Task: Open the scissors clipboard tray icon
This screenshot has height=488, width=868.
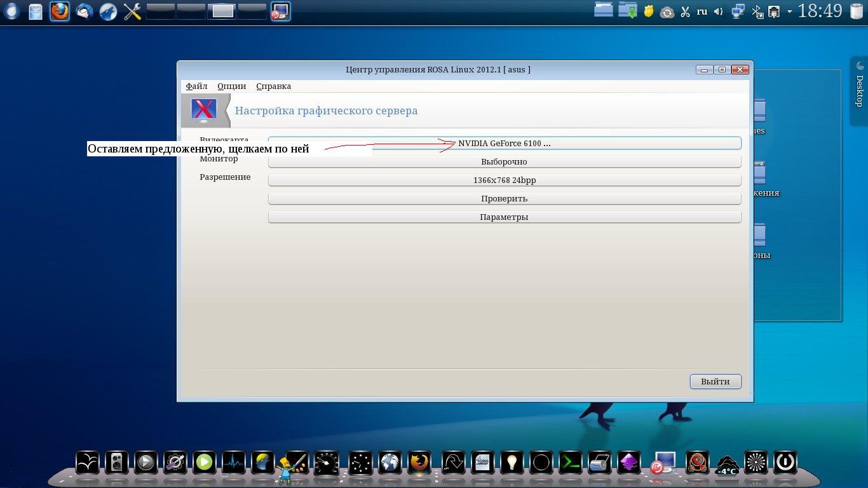Action: (685, 11)
